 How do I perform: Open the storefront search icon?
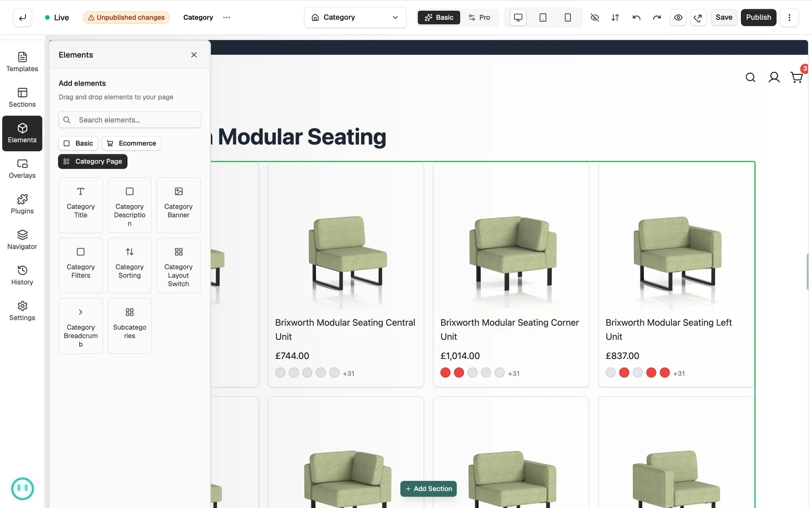point(750,77)
